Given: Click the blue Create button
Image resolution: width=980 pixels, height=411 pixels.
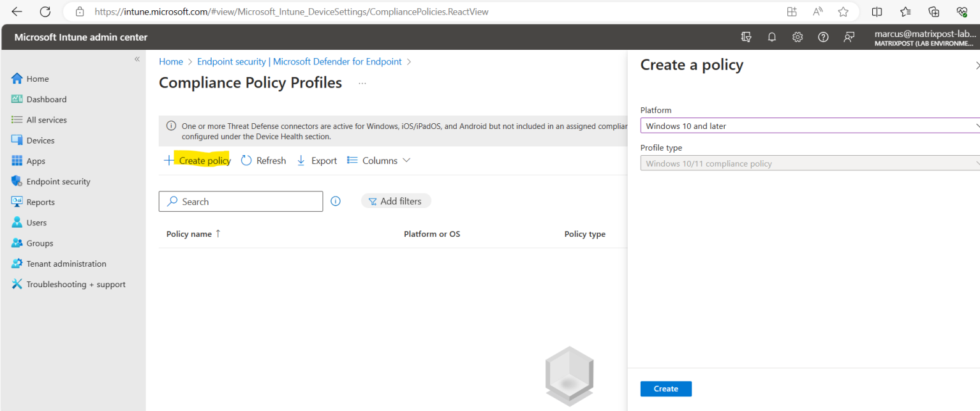Looking at the screenshot, I should pyautogui.click(x=665, y=389).
